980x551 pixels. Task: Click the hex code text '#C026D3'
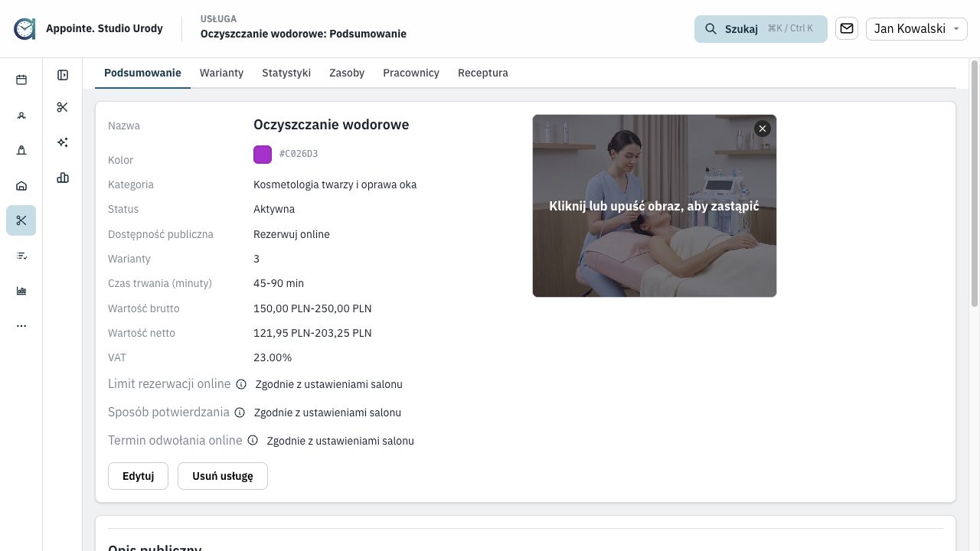coord(299,154)
